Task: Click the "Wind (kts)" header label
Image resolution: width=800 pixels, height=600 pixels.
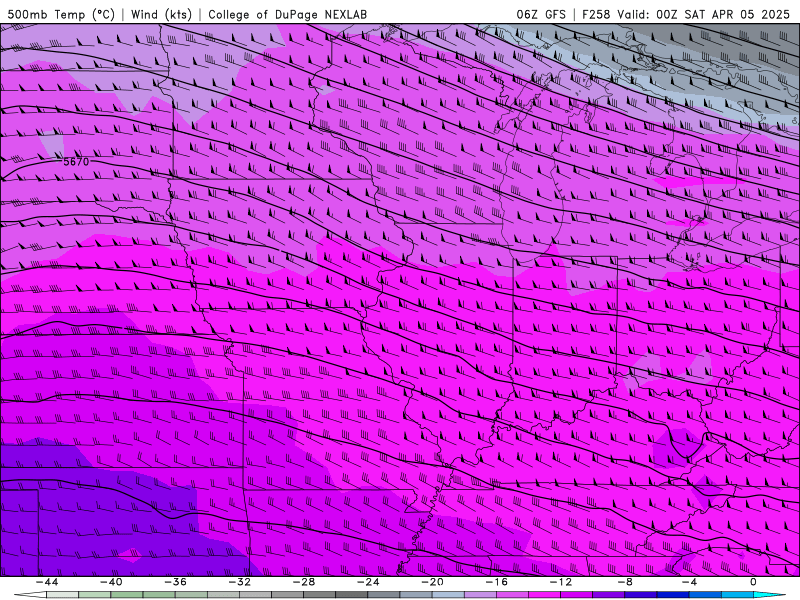Action: tap(161, 14)
